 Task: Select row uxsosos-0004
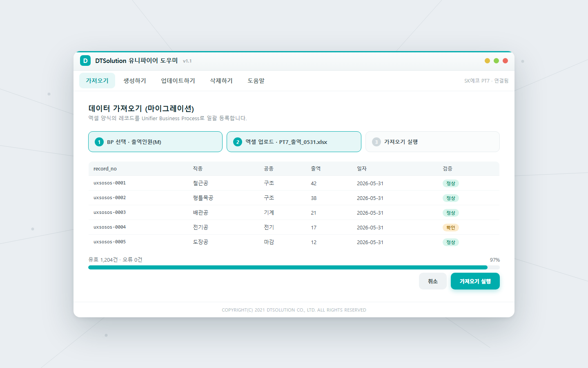[294, 227]
